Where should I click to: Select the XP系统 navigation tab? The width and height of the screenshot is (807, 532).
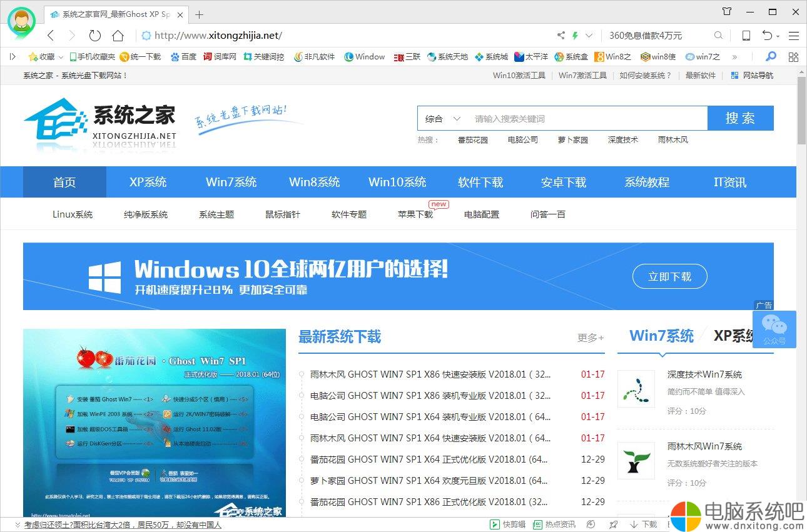tap(148, 182)
